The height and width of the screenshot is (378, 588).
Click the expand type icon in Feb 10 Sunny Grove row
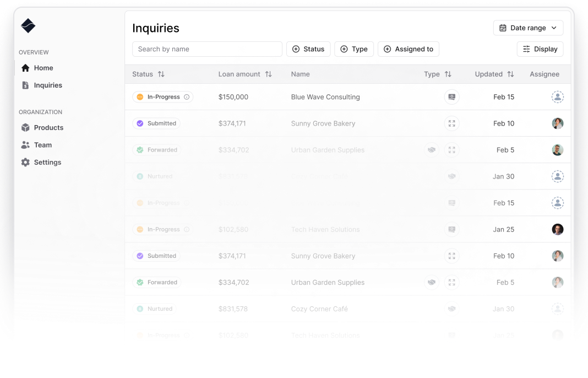[451, 123]
